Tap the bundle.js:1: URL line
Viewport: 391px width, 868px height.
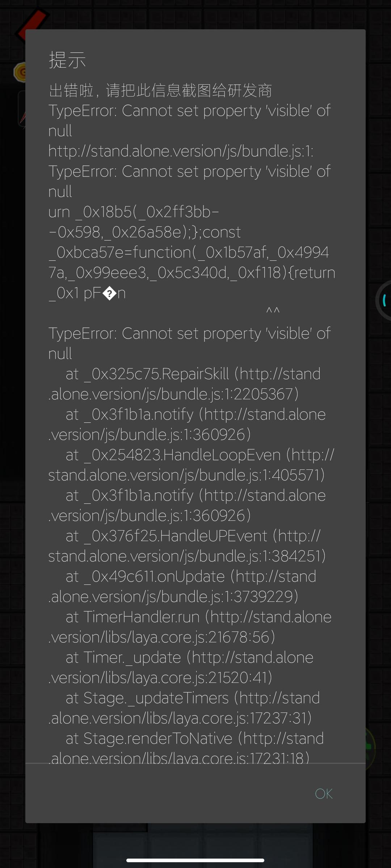[x=181, y=151]
